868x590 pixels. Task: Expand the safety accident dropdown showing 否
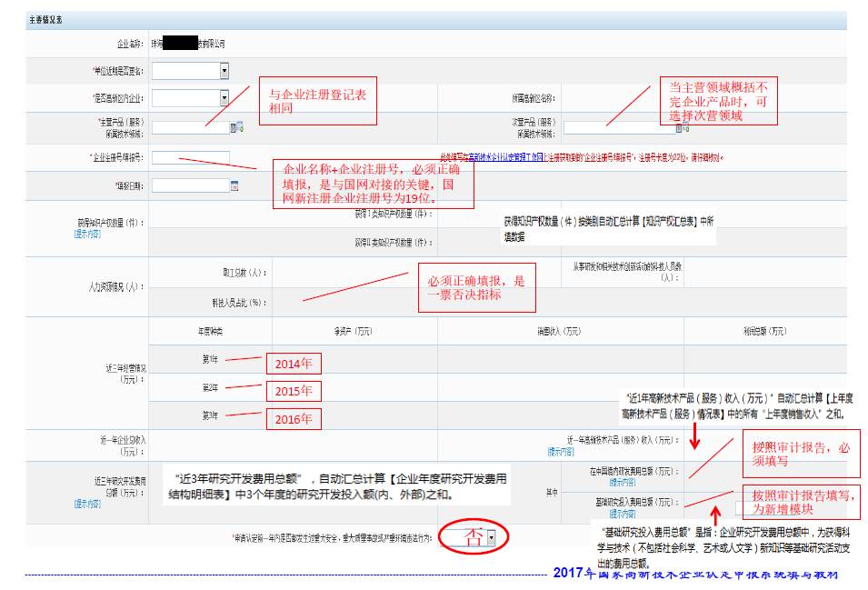[491, 537]
